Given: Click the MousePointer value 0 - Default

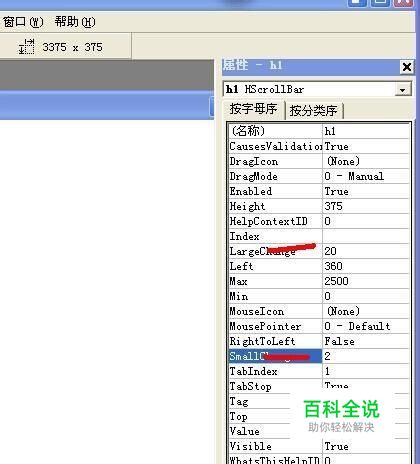Looking at the screenshot, I should [366, 326].
